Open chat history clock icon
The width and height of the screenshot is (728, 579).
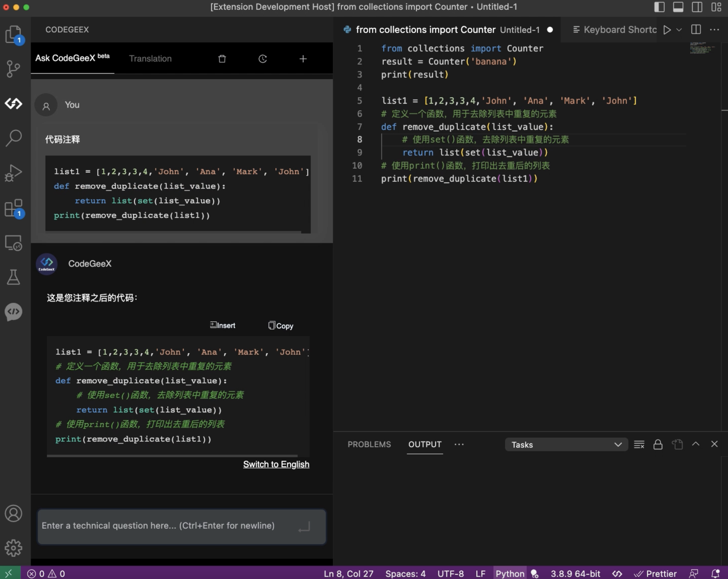tap(263, 59)
